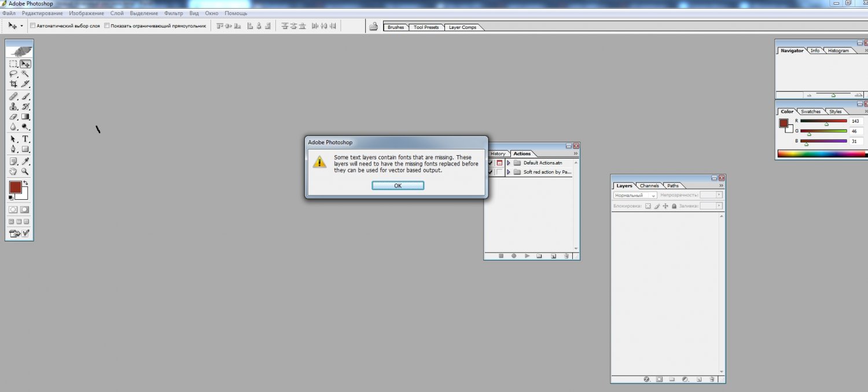The image size is (868, 392).
Task: Select the Gradient tool
Action: click(x=25, y=116)
